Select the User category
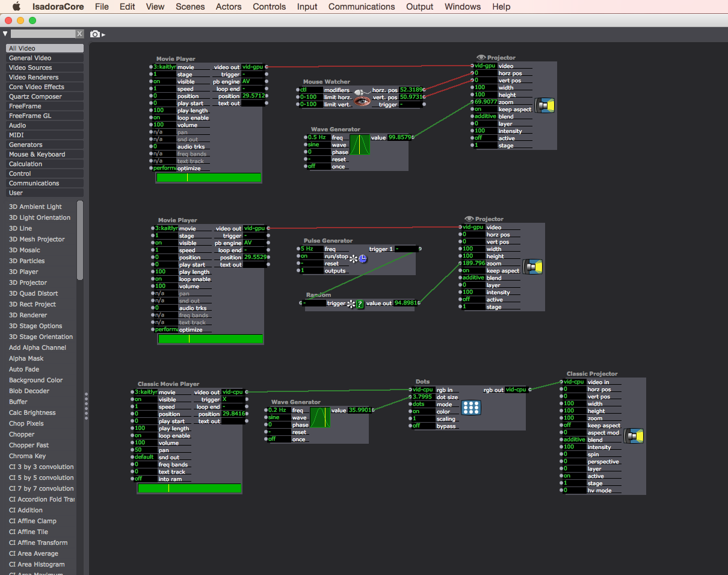Viewport: 728px width, 575px height. (45, 193)
